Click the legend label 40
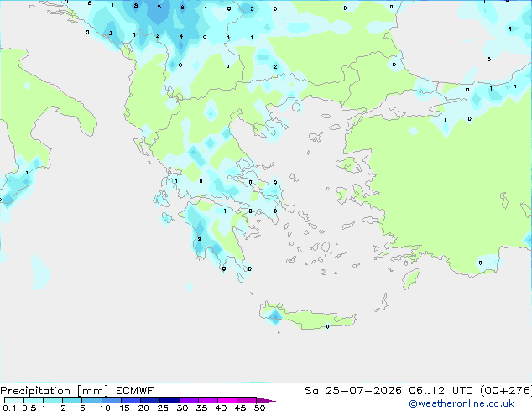The height and width of the screenshot is (411, 532). click(221, 408)
